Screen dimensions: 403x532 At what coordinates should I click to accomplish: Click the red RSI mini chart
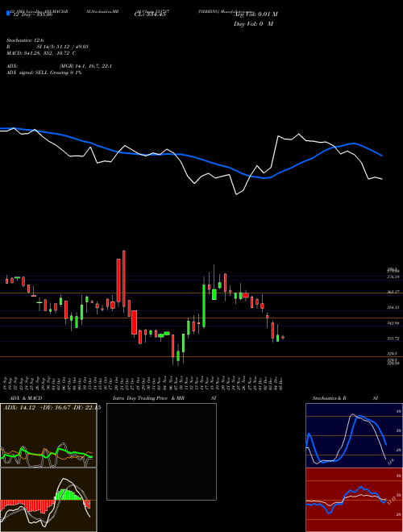354,500
